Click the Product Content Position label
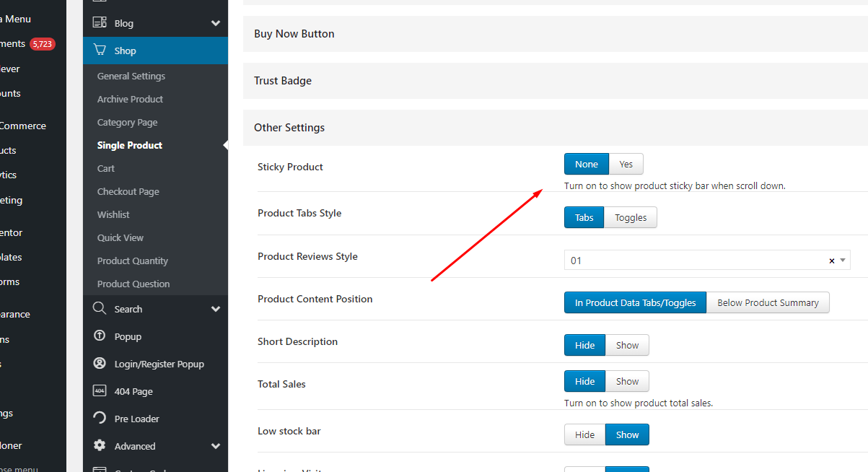This screenshot has width=868, height=472. pos(315,299)
